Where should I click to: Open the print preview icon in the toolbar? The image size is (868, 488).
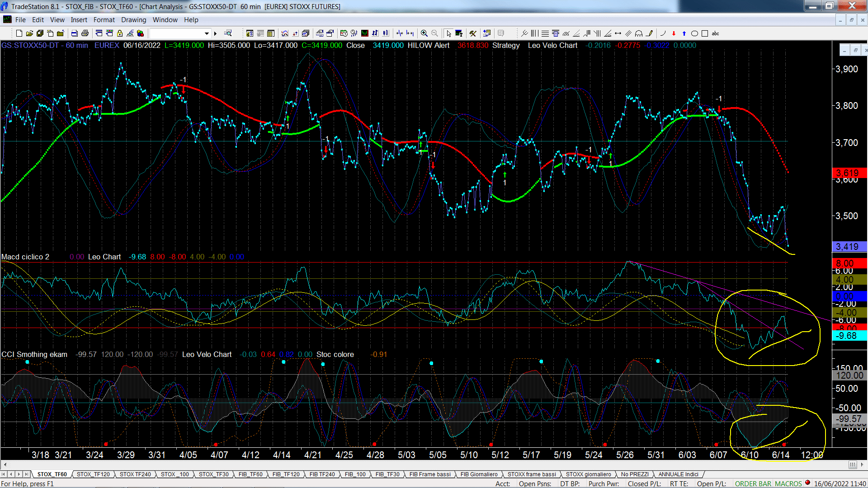74,33
